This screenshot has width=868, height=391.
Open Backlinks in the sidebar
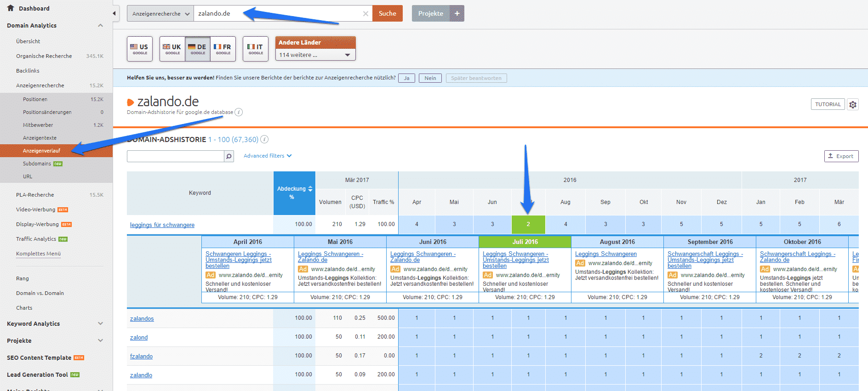pos(28,71)
